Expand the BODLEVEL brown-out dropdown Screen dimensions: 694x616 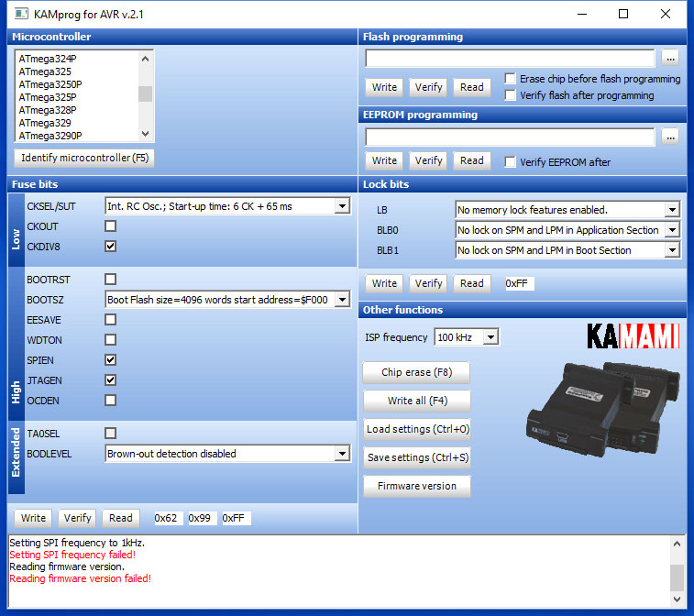point(342,454)
